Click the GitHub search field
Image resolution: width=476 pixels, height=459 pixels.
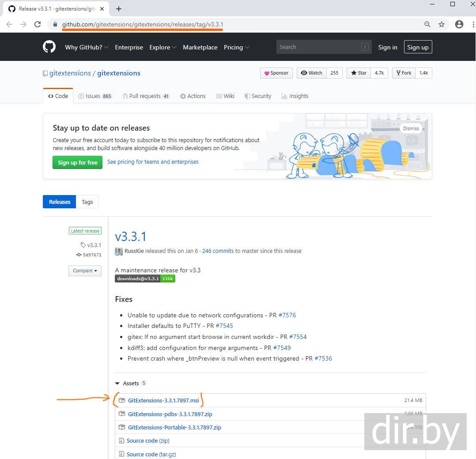(318, 47)
